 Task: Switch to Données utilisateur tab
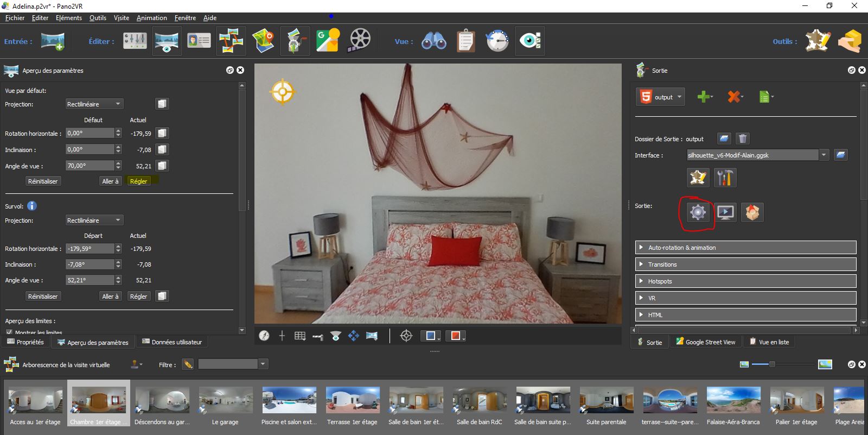pyautogui.click(x=172, y=342)
